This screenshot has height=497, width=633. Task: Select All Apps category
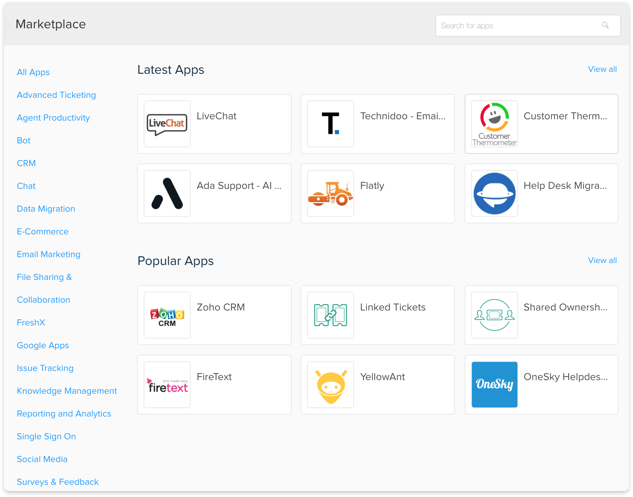(33, 72)
